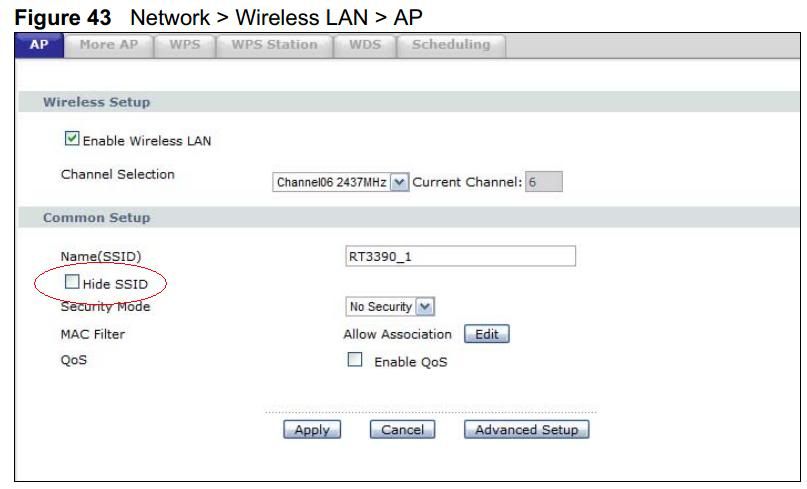Check the Enable QoS box
Screen dimensions: 807x489
[355, 360]
